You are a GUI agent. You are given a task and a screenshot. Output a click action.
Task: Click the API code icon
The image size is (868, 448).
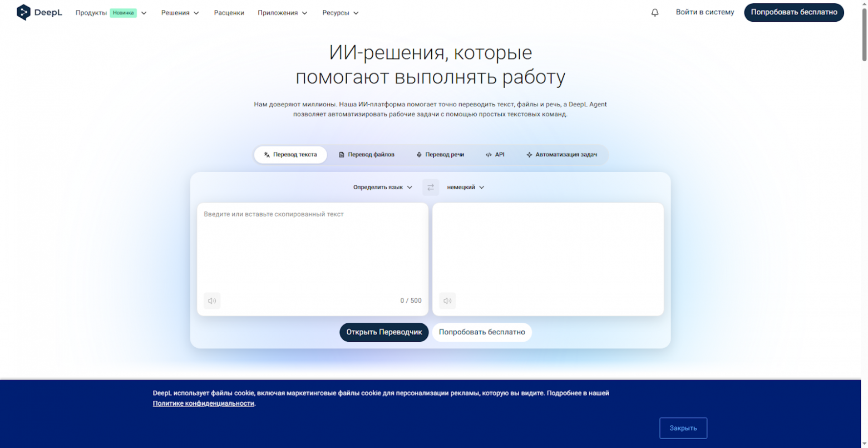489,155
